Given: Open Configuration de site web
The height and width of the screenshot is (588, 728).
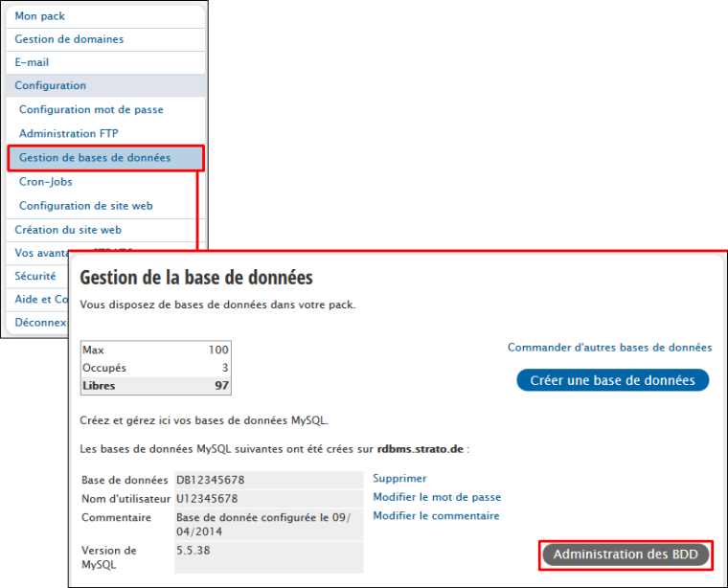Looking at the screenshot, I should [86, 206].
